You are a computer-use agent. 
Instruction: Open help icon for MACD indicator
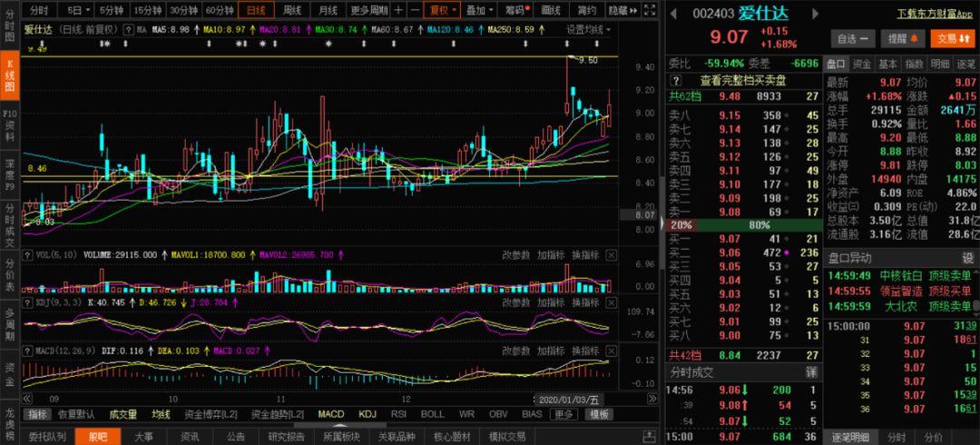point(27,351)
